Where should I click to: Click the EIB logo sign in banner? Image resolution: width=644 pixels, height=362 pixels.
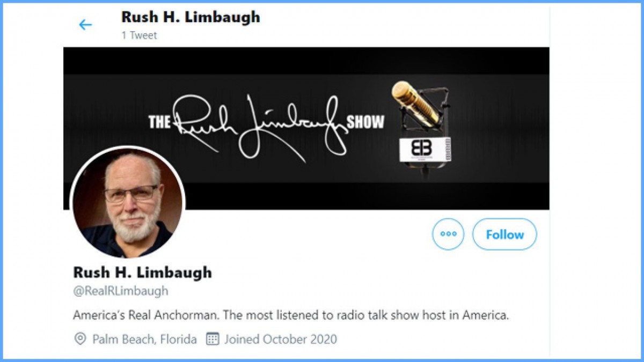coord(425,150)
